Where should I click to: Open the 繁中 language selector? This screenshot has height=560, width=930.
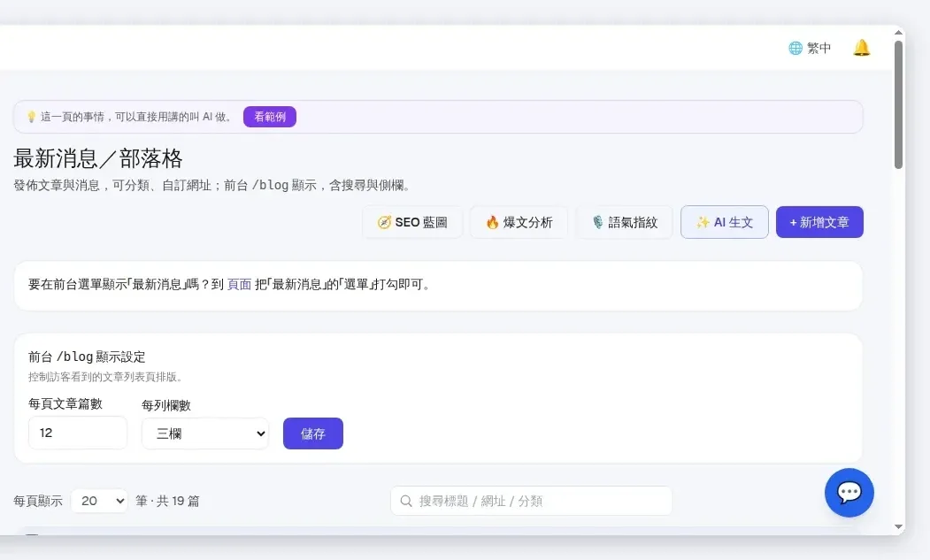tap(810, 48)
